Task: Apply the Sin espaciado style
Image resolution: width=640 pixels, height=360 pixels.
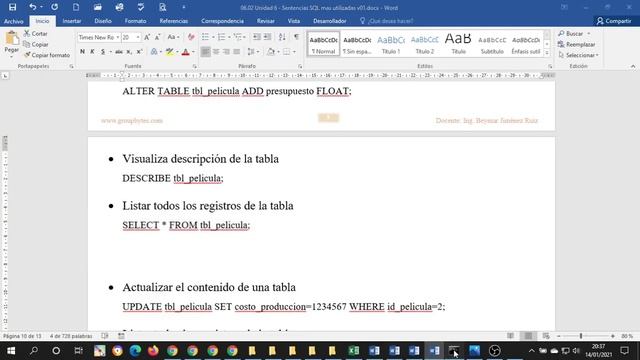Action: 357,44
